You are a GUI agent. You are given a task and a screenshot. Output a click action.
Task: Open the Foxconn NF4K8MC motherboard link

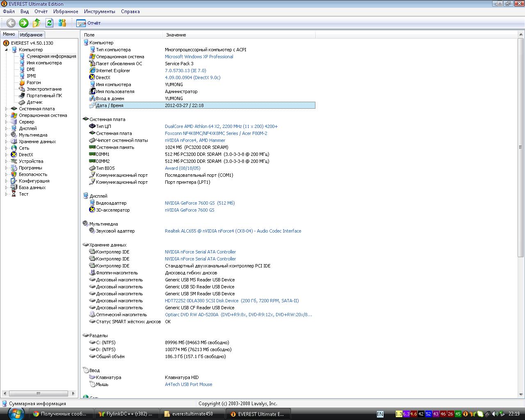point(216,133)
